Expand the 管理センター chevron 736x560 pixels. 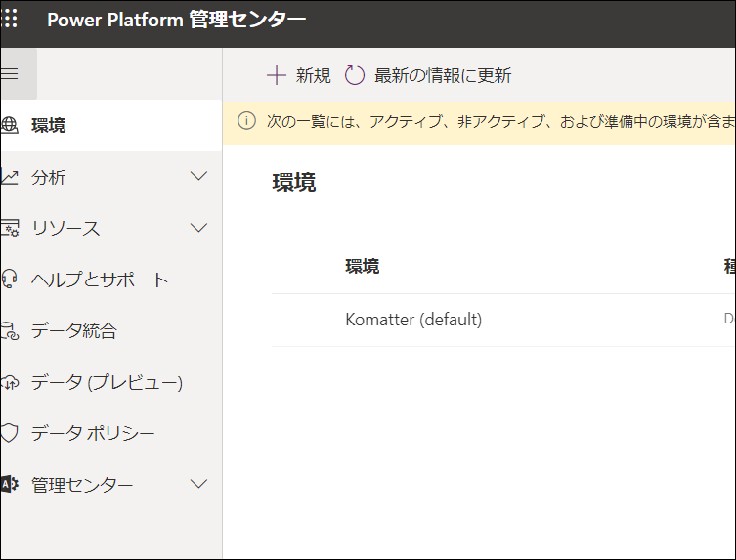pyautogui.click(x=198, y=484)
